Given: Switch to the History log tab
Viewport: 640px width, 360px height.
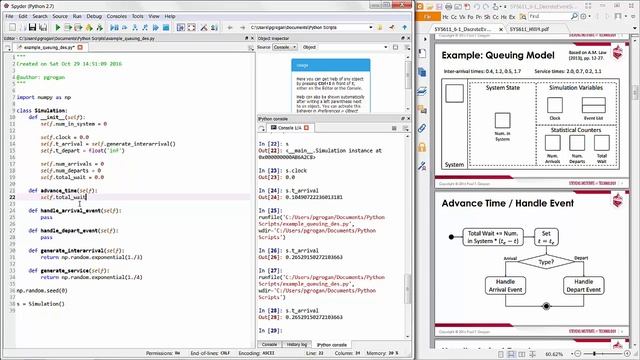Looking at the screenshot, I should coord(296,344).
